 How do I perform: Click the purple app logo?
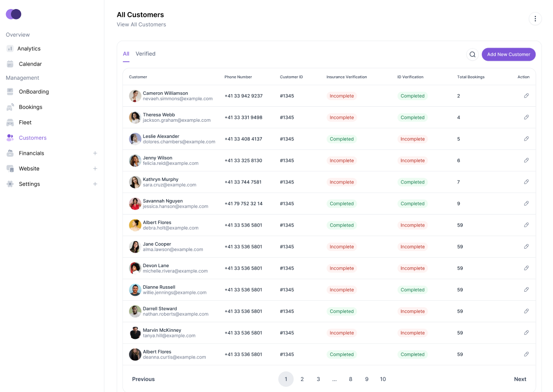pyautogui.click(x=14, y=14)
